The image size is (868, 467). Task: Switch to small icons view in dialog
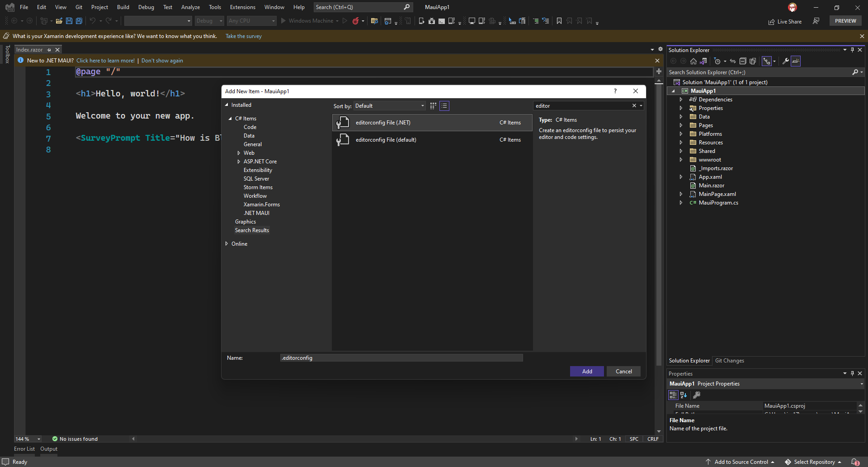tap(433, 106)
